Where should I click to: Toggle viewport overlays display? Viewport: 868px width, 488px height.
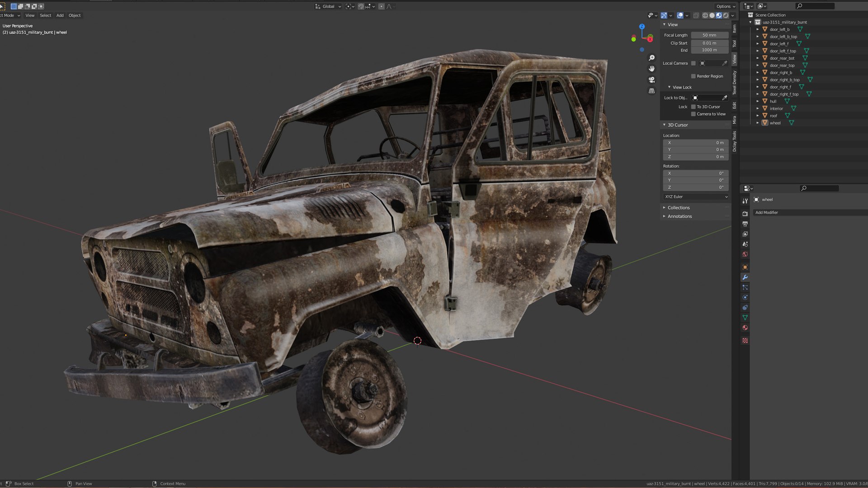(x=680, y=15)
